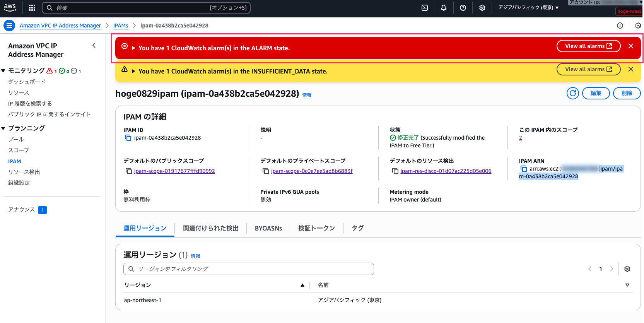Select the ap-northeast-1 row text
Image resolution: width=644 pixels, height=323 pixels.
point(143,300)
